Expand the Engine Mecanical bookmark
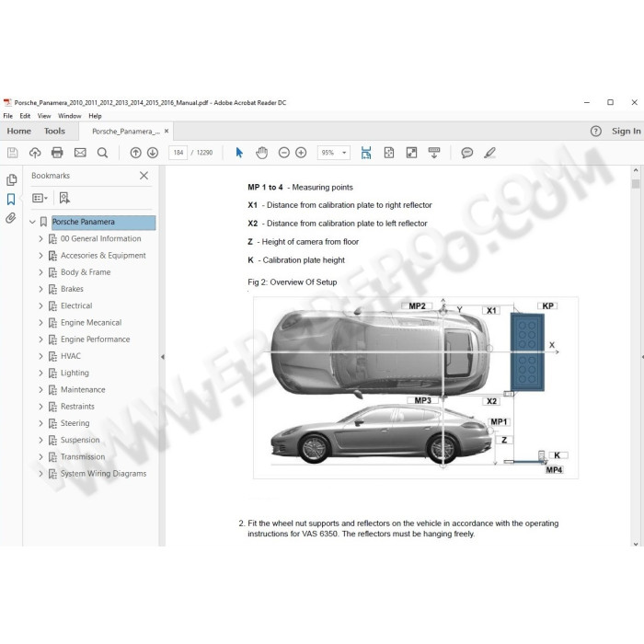The height and width of the screenshot is (644, 644). (40, 323)
